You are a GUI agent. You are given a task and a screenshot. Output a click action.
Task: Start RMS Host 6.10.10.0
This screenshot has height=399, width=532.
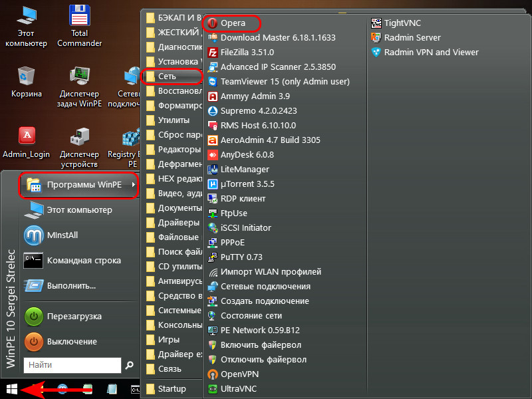point(252,125)
